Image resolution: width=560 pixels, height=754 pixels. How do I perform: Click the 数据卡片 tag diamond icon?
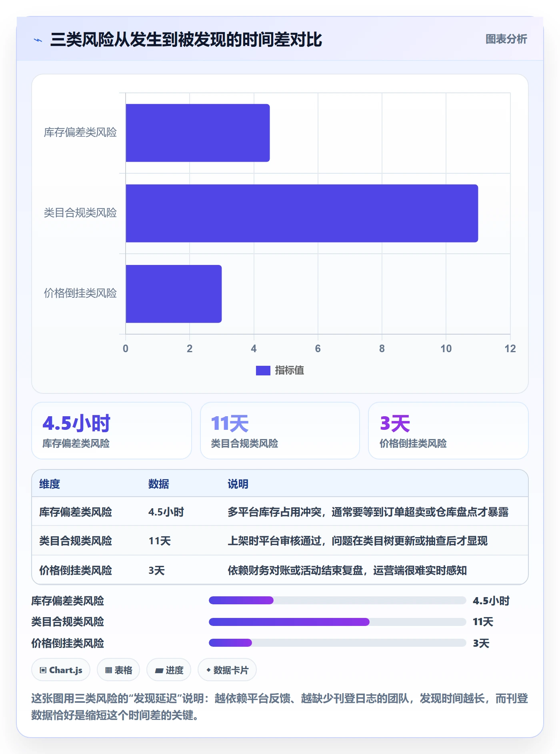click(208, 670)
